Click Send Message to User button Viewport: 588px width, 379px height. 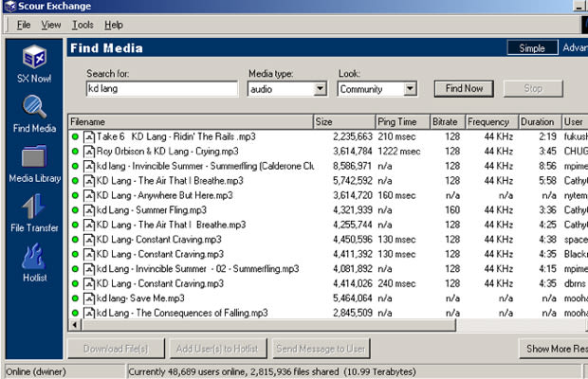click(x=321, y=349)
